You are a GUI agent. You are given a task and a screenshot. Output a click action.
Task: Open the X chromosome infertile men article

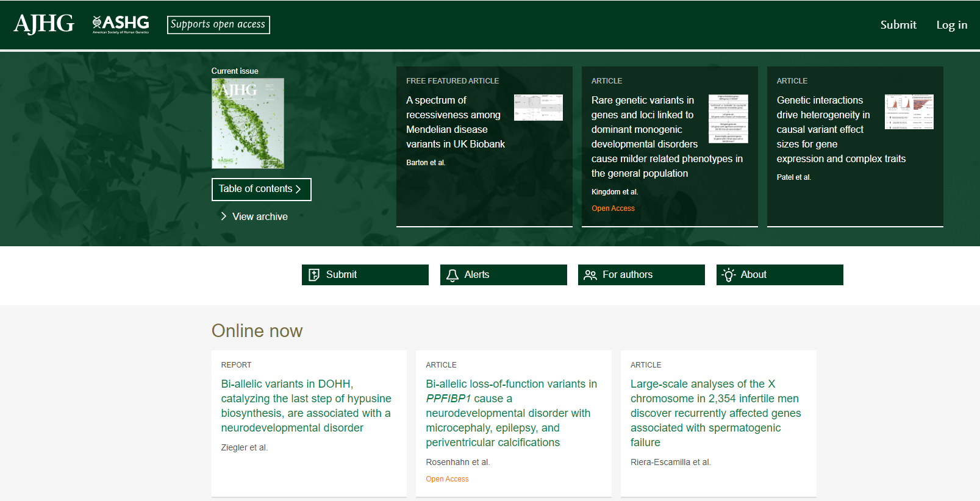click(715, 413)
